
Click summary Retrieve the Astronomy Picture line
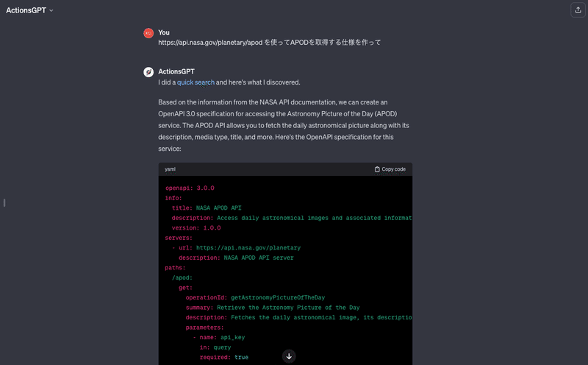coord(273,308)
